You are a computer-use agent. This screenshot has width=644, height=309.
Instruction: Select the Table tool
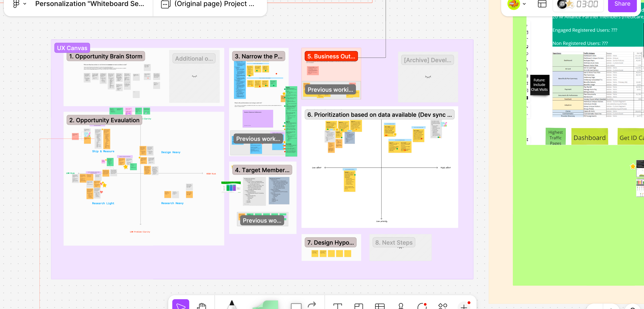[x=380, y=306]
